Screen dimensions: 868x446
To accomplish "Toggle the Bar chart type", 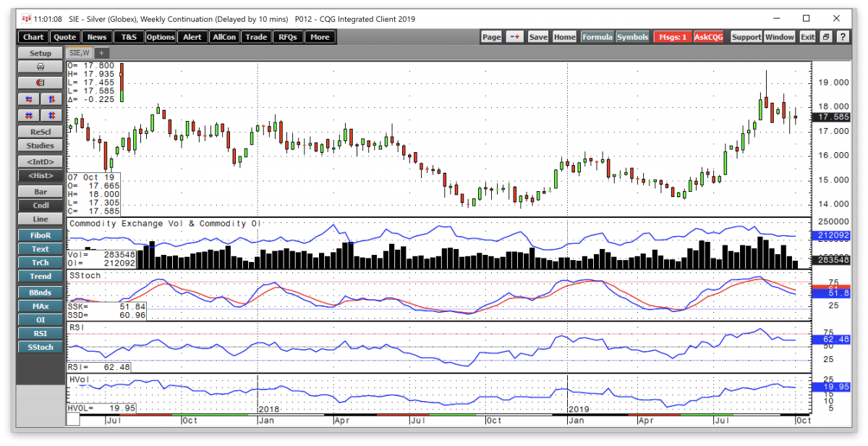I will pyautogui.click(x=41, y=190).
